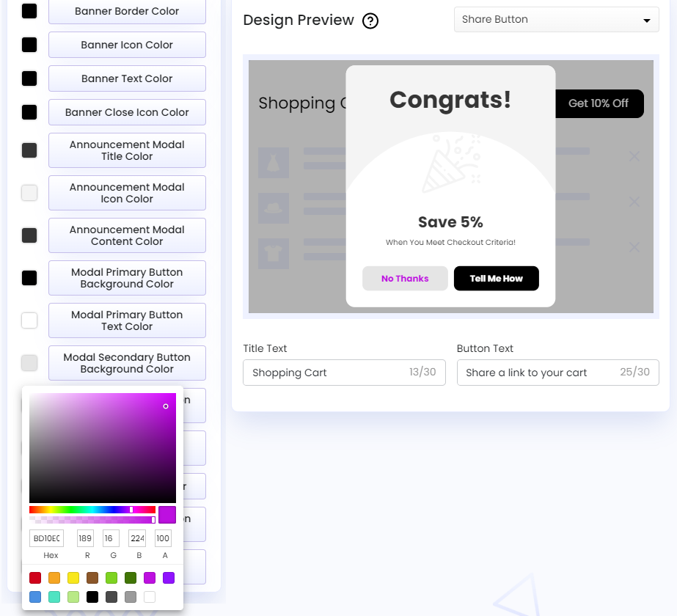The image size is (677, 616).
Task: Remove the bottom cart item via its X icon
Action: click(x=634, y=247)
